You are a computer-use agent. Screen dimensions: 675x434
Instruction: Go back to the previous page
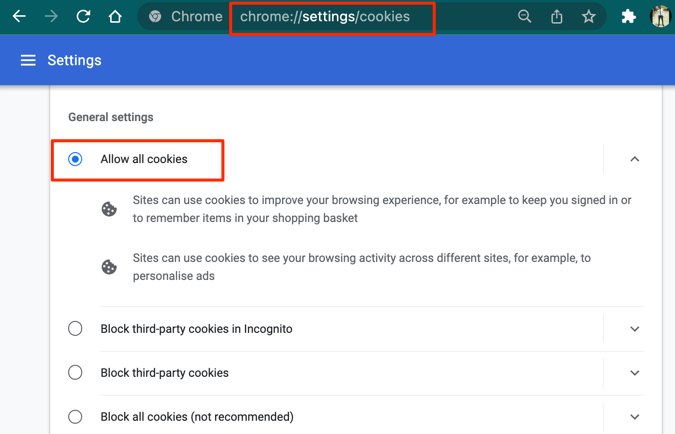[19, 16]
